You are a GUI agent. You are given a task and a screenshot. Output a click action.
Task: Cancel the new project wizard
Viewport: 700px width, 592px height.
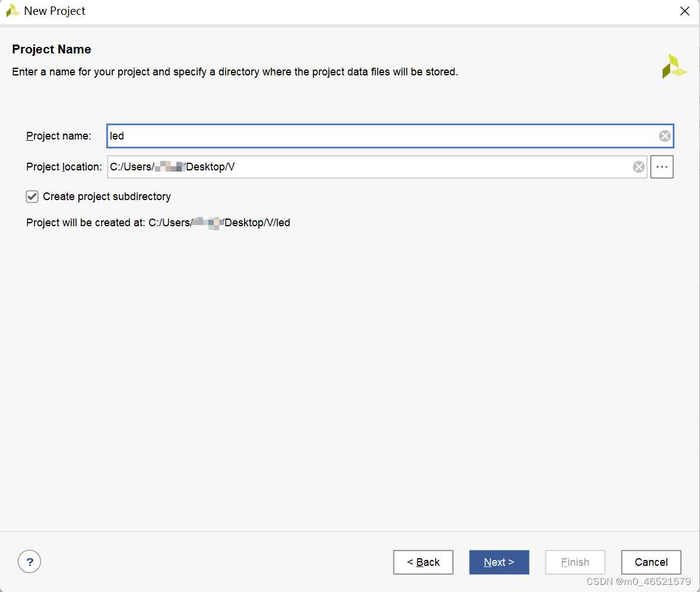(x=651, y=562)
